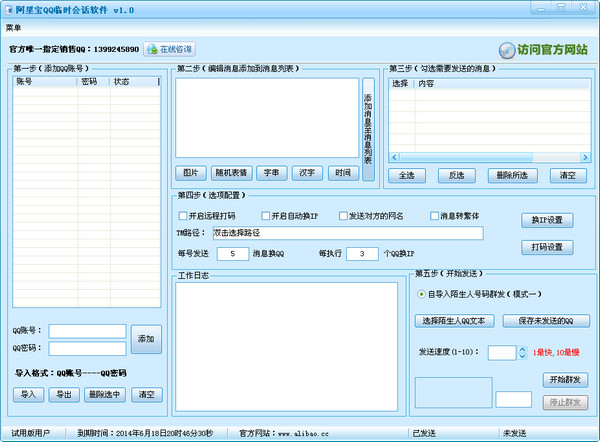The image size is (600, 442).
Task: Toggle 发送对方的网名 checkbox
Action: (343, 216)
